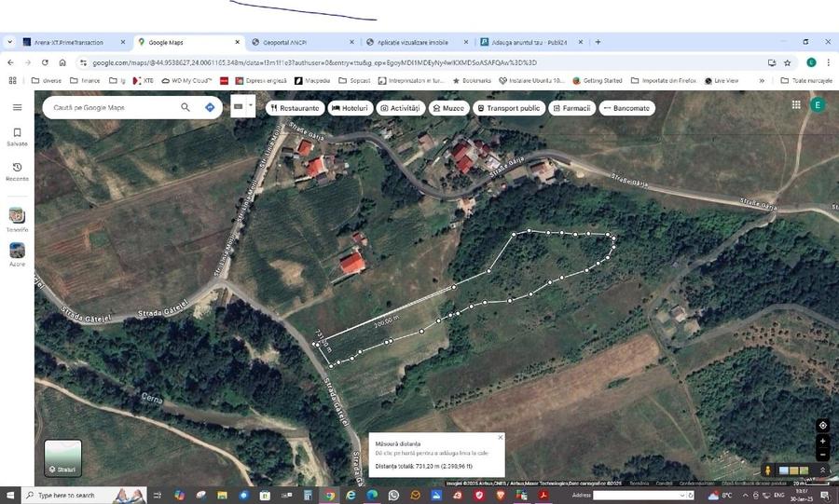Click the address bar URL
839x504 pixels.
point(315,62)
